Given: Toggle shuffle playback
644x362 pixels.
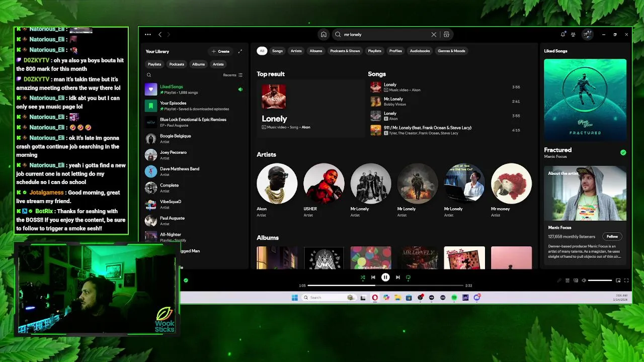Looking at the screenshot, I should (x=363, y=277).
